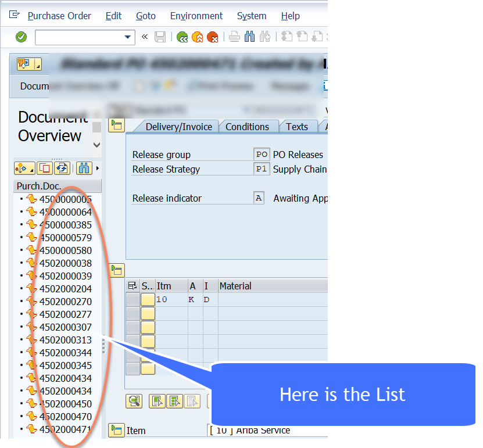The height and width of the screenshot is (448, 483).
Task: Click the Find binoculars in top toolbar
Action: [250, 37]
